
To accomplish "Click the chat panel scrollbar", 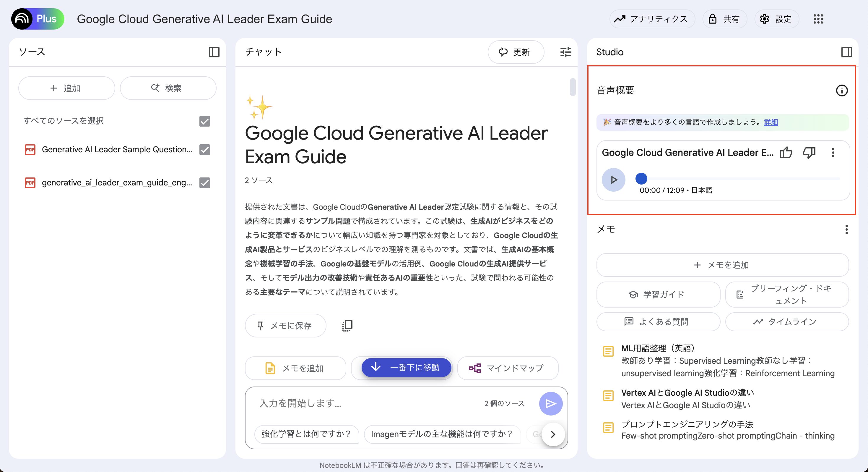I will coord(573,87).
